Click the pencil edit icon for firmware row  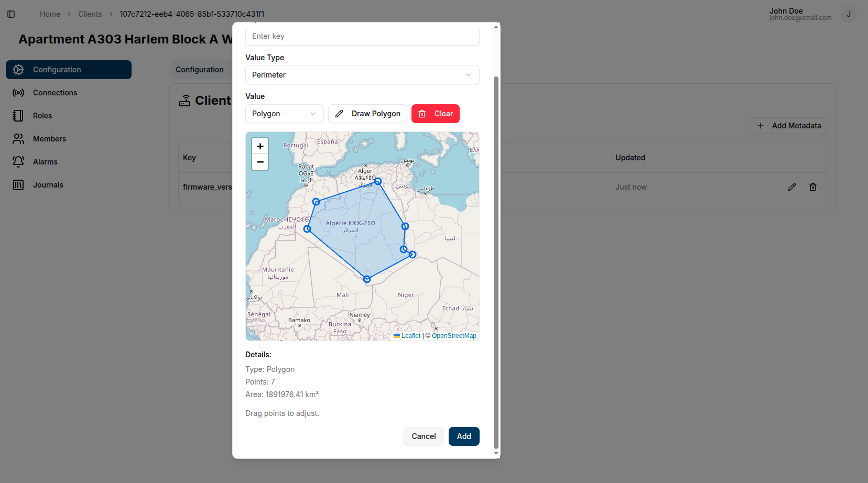click(792, 187)
